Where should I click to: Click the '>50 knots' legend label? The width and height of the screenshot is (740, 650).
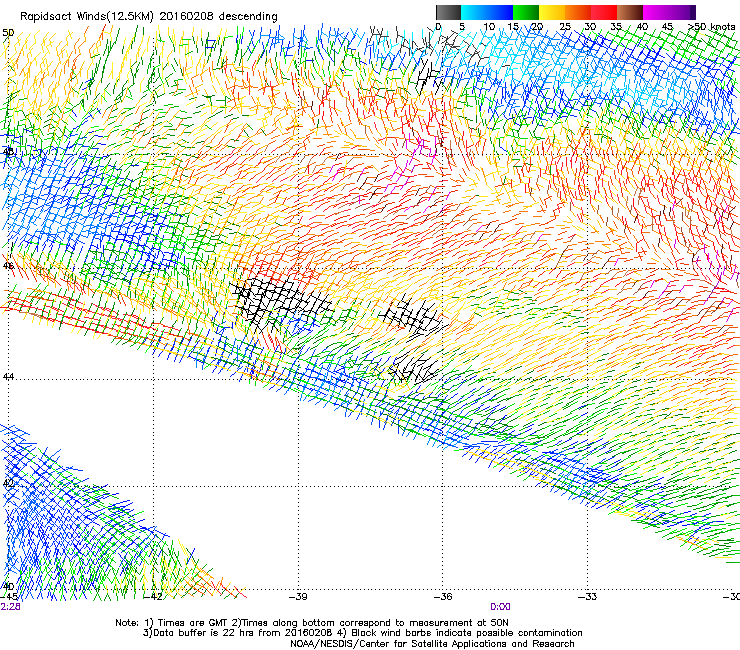pos(711,26)
